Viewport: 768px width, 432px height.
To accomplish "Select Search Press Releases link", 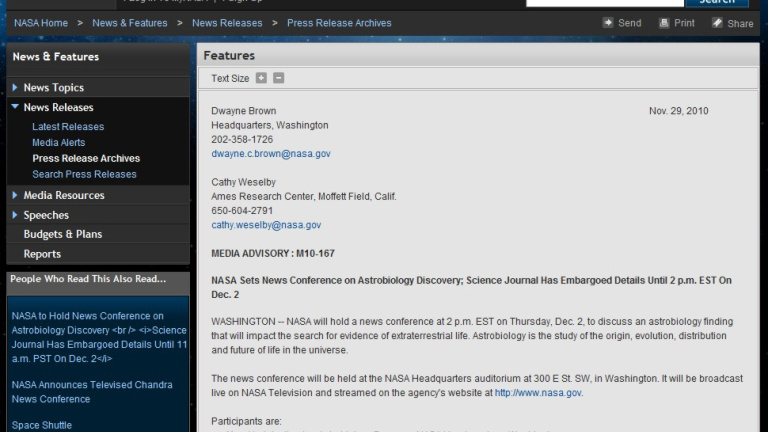I will point(84,174).
